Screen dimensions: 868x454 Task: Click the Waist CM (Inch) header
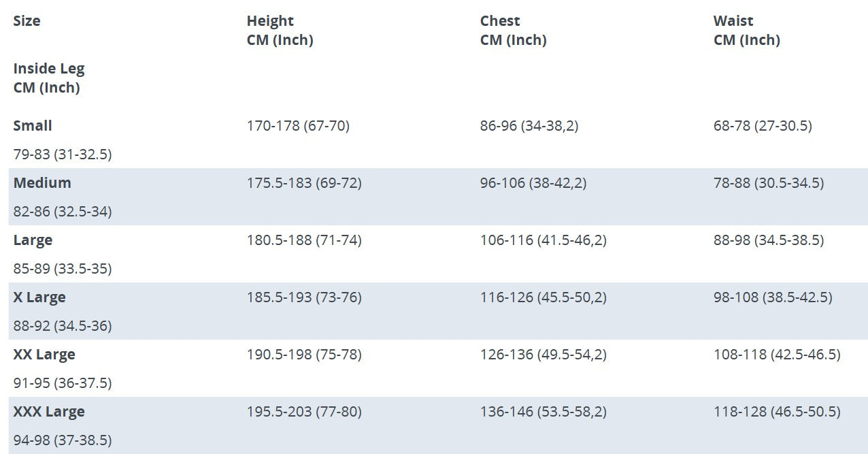click(746, 31)
